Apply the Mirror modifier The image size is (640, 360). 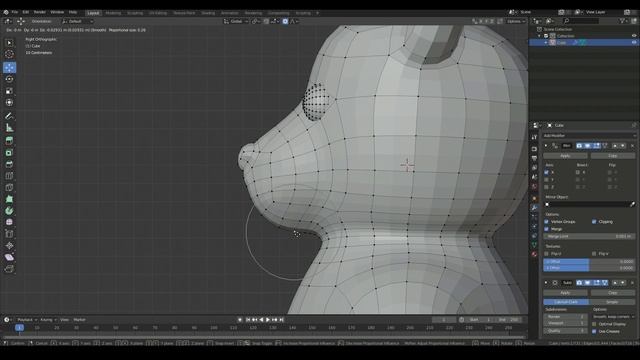(x=565, y=156)
